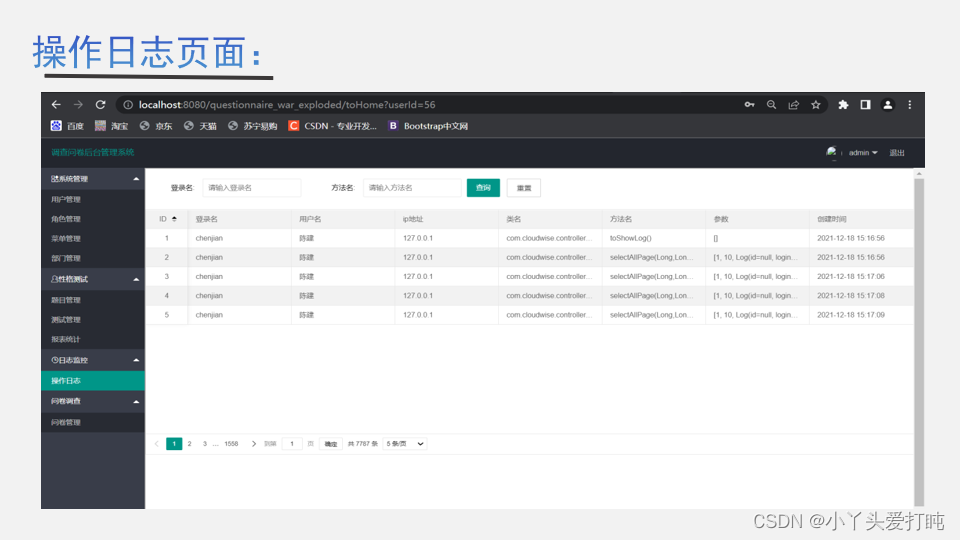Image resolution: width=960 pixels, height=540 pixels.
Task: Click the browser address bar URL
Action: tap(287, 105)
